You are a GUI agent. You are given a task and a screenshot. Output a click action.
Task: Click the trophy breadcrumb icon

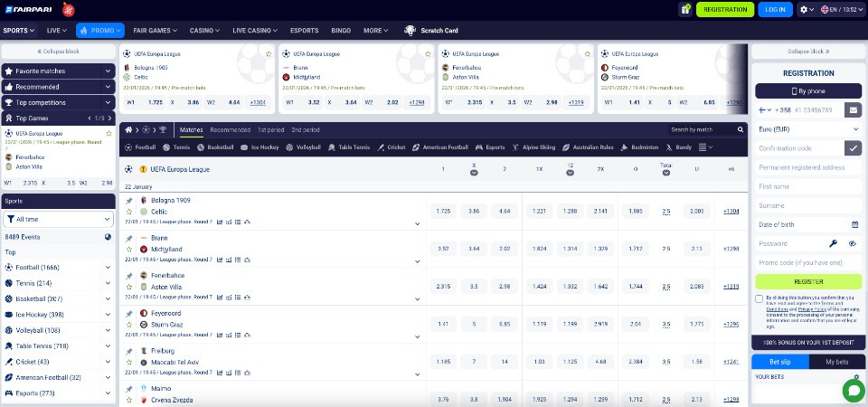163,129
